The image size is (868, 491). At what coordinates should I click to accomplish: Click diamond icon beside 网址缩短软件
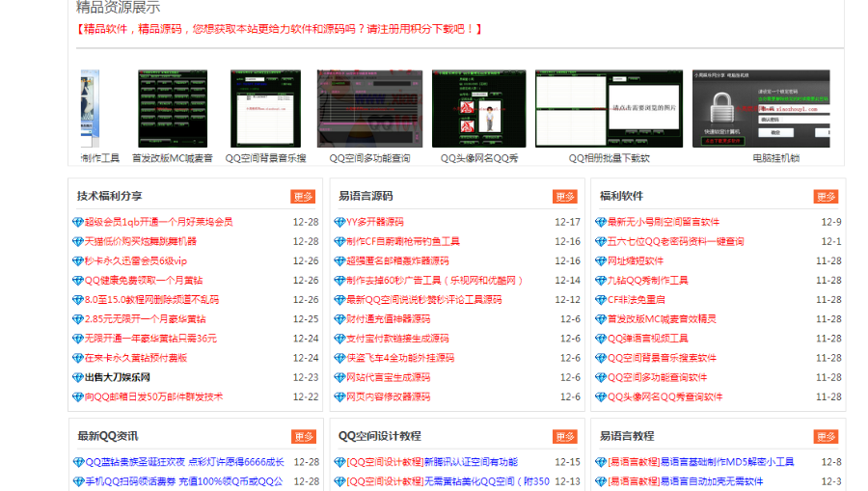click(601, 260)
